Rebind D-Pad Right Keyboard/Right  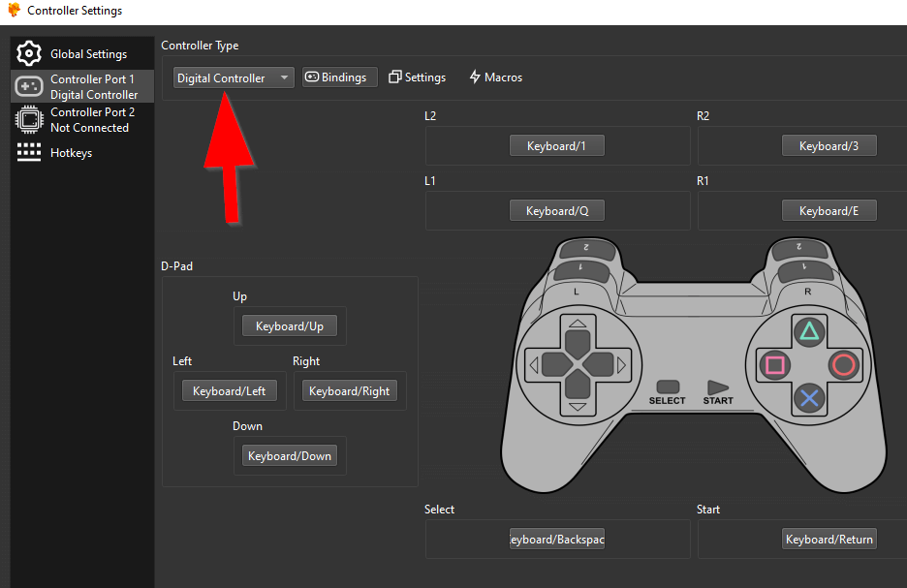pyautogui.click(x=350, y=390)
